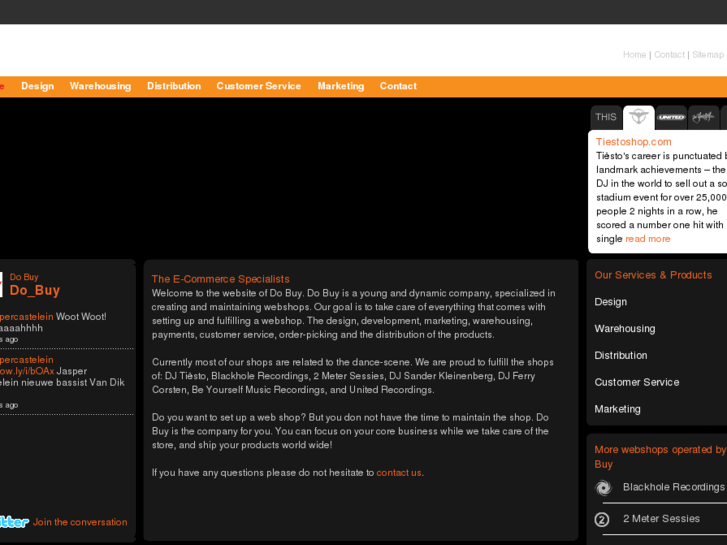Switch to the United Recordings logo tab

tap(671, 117)
